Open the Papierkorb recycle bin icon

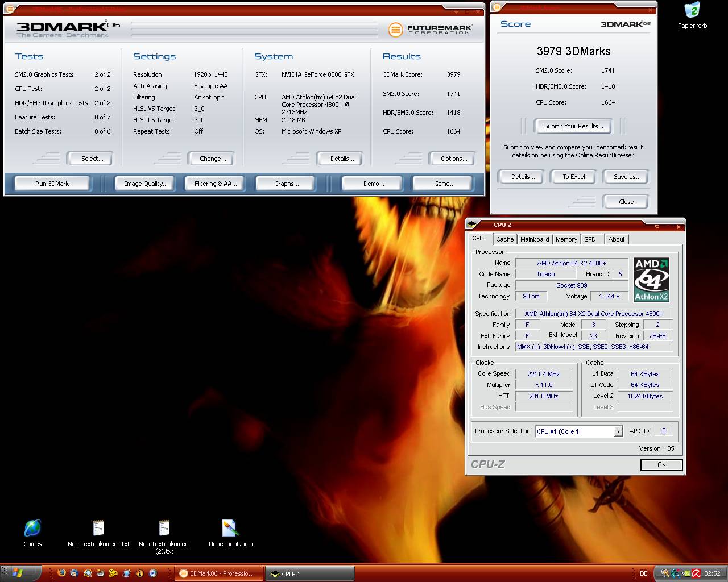692,15
